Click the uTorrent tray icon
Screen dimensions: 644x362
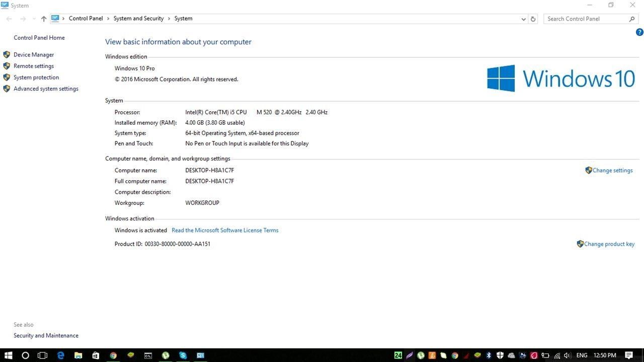tap(421, 355)
